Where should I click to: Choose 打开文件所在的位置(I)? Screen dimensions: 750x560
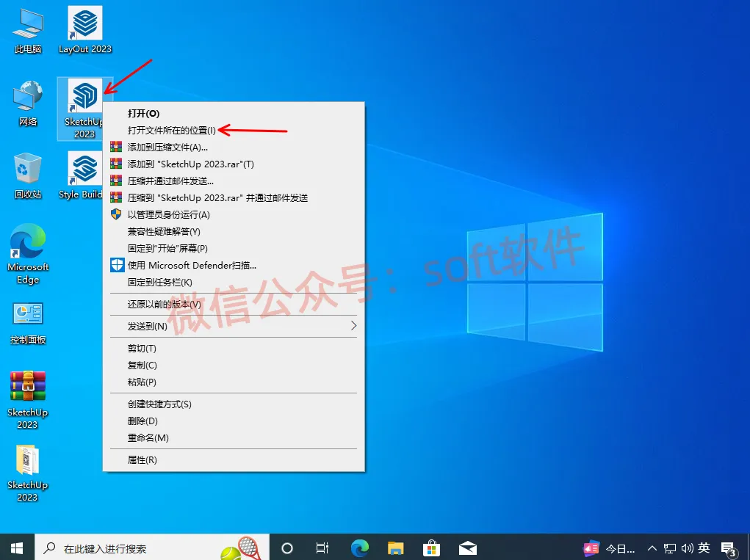(x=234, y=130)
